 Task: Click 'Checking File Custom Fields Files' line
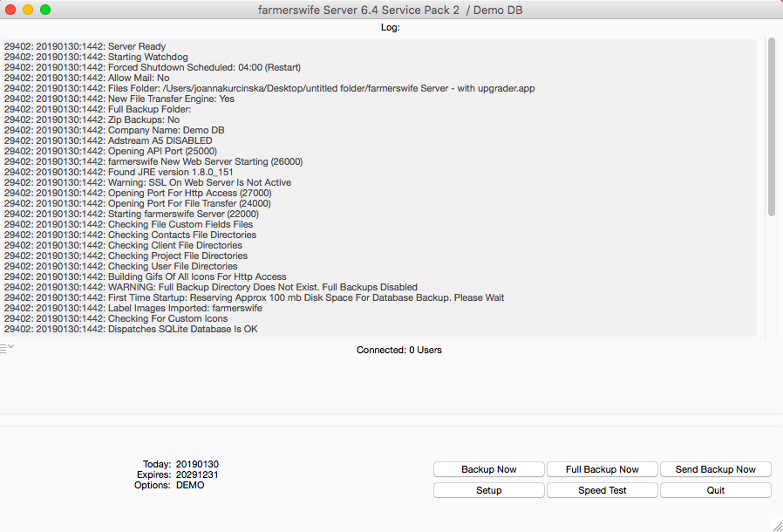[128, 225]
